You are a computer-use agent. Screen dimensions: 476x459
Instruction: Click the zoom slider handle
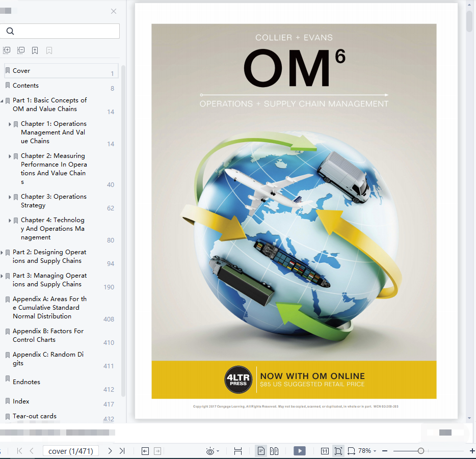tap(421, 451)
